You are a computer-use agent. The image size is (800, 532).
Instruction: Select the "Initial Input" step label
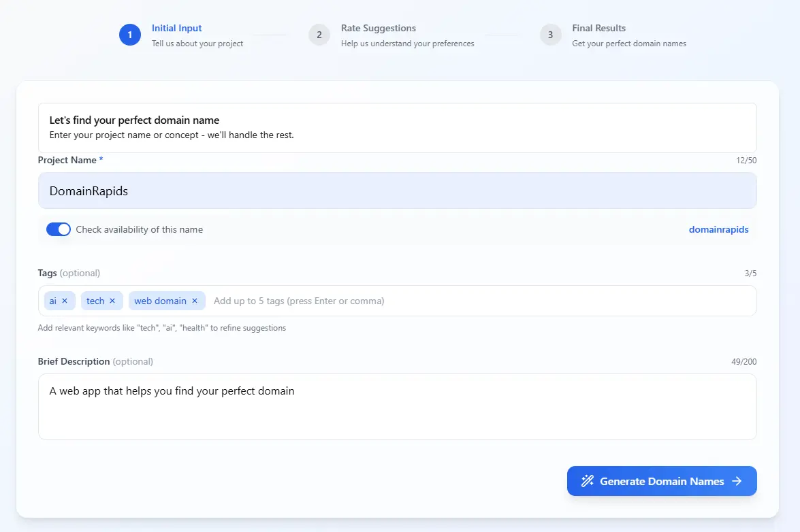pos(176,28)
